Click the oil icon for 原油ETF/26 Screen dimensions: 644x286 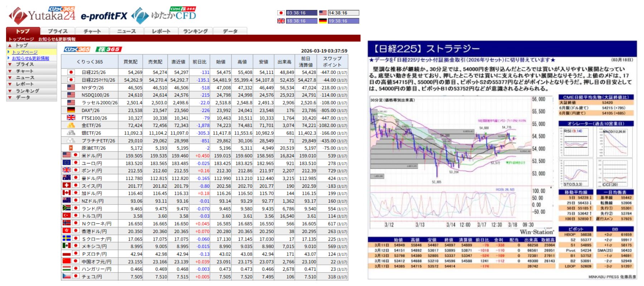click(71, 148)
